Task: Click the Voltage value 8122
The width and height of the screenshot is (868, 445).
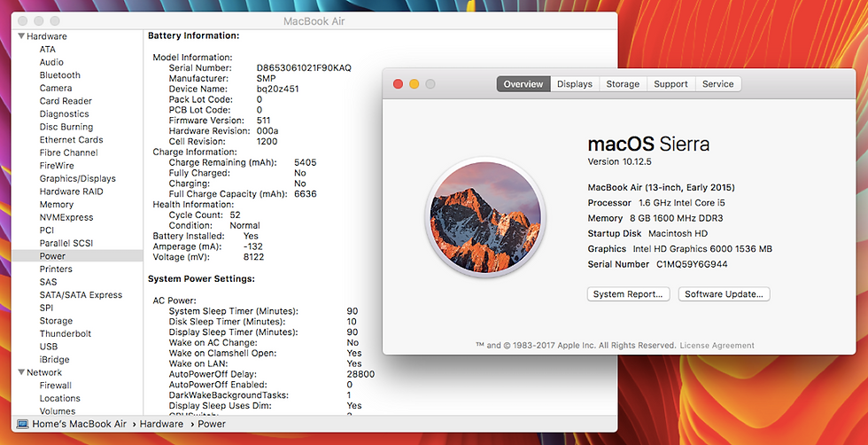Action: [x=253, y=257]
